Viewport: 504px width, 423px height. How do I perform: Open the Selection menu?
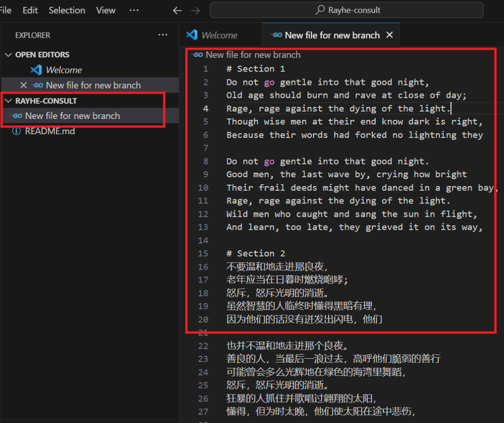[67, 10]
